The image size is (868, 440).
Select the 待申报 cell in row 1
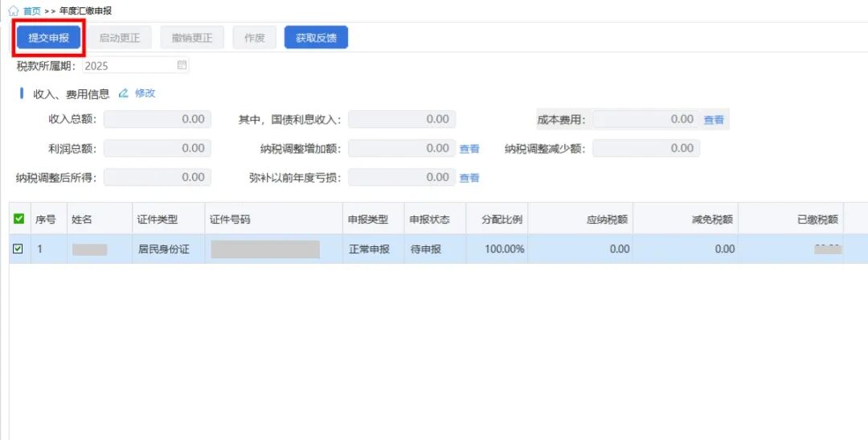pyautogui.click(x=426, y=249)
